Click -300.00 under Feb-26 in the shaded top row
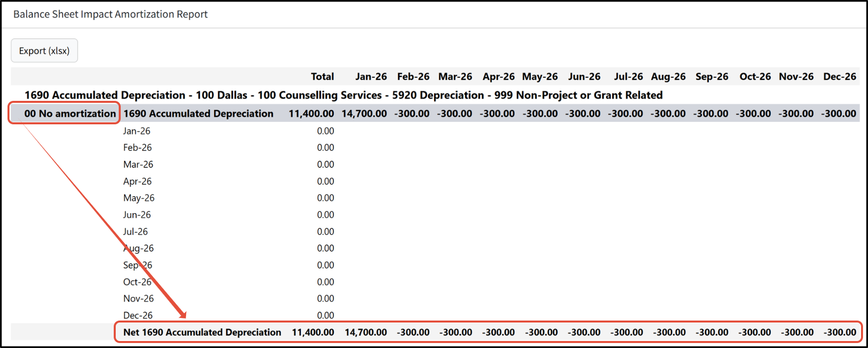868x348 pixels. [x=412, y=113]
